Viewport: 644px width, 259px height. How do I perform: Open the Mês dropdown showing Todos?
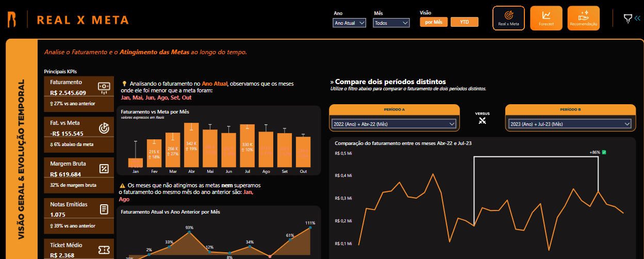coord(391,23)
